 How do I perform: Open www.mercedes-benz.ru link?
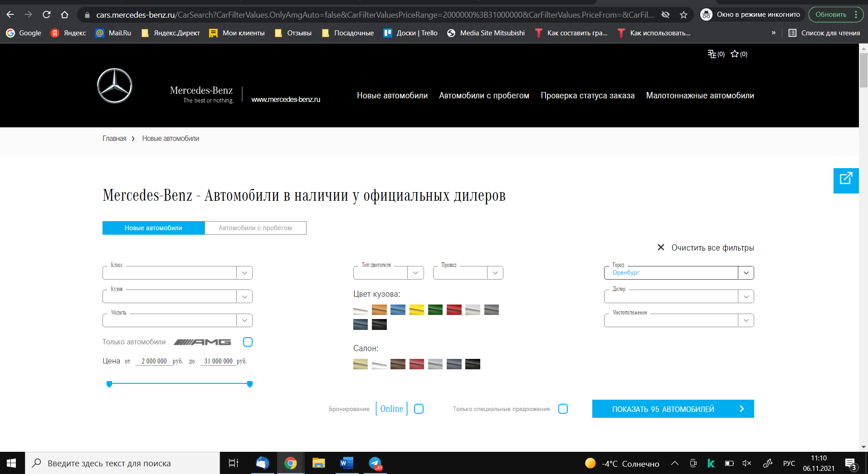(x=286, y=100)
